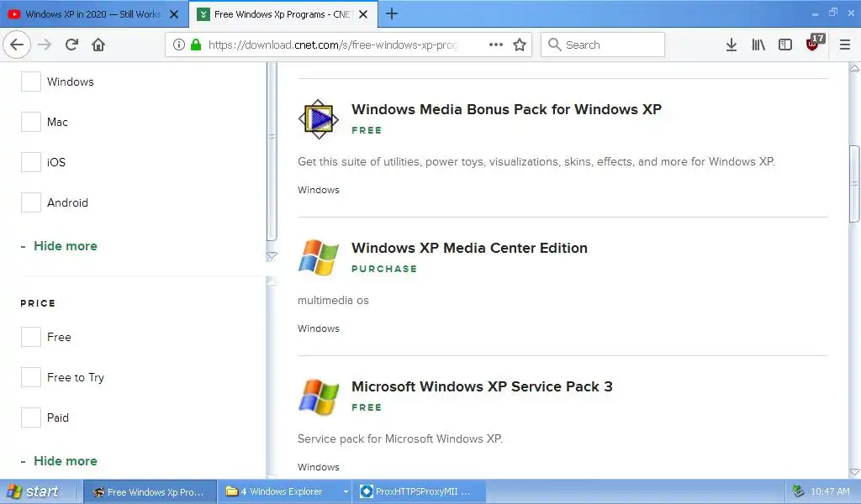Reload the current page
Screen dimensions: 861x504
[x=71, y=45]
